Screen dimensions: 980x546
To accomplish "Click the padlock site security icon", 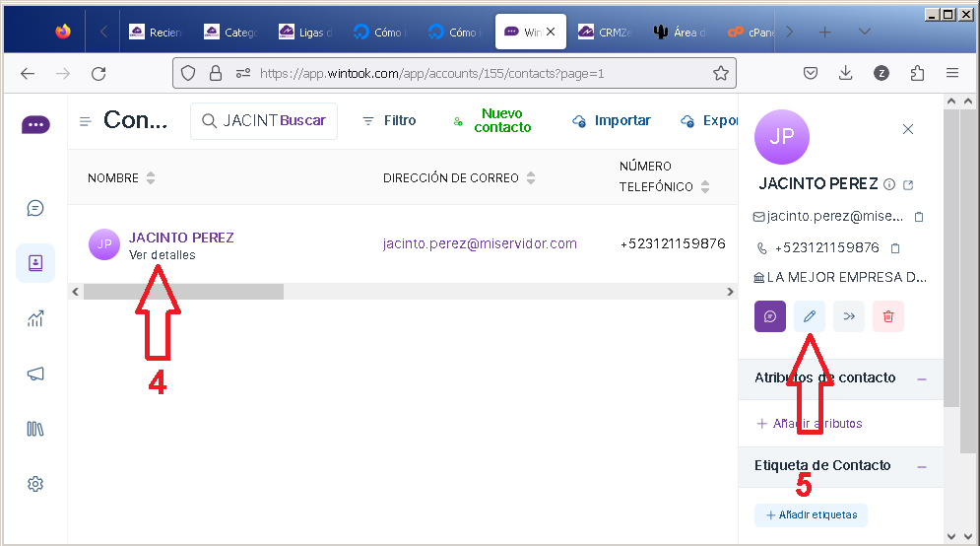I will pyautogui.click(x=216, y=73).
